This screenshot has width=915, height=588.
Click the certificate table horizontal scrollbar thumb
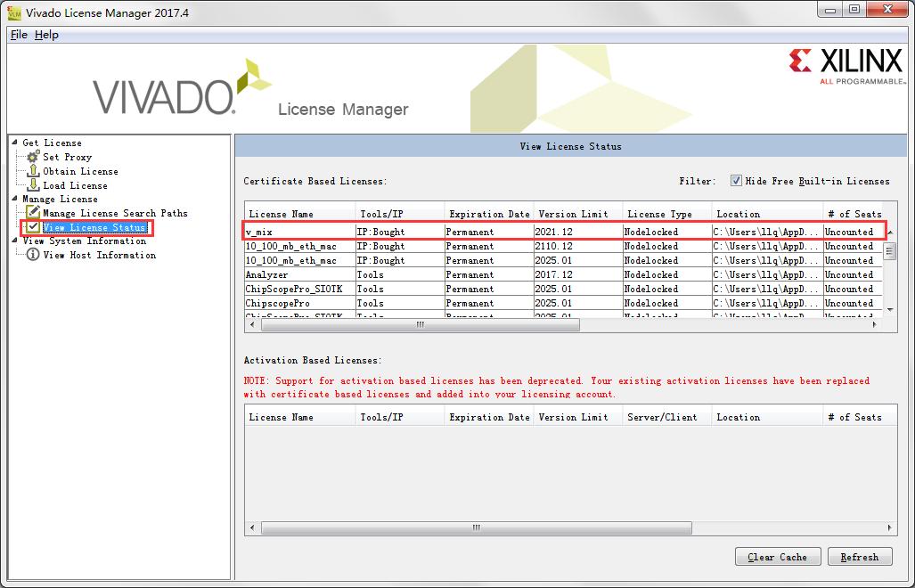421,325
